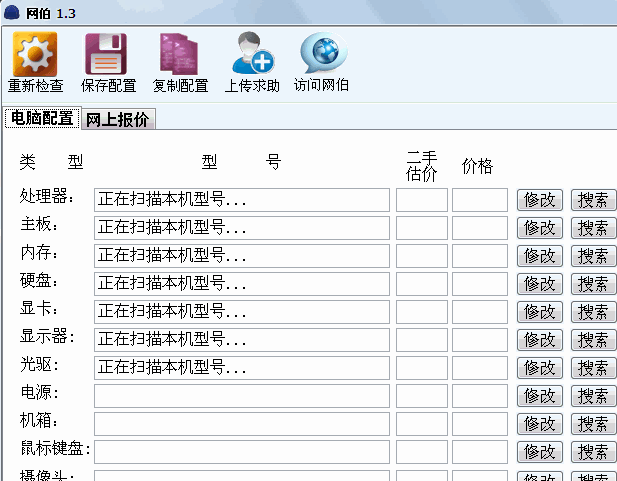Focus the 机箱 model text field
The height and width of the screenshot is (481, 617).
[241, 424]
